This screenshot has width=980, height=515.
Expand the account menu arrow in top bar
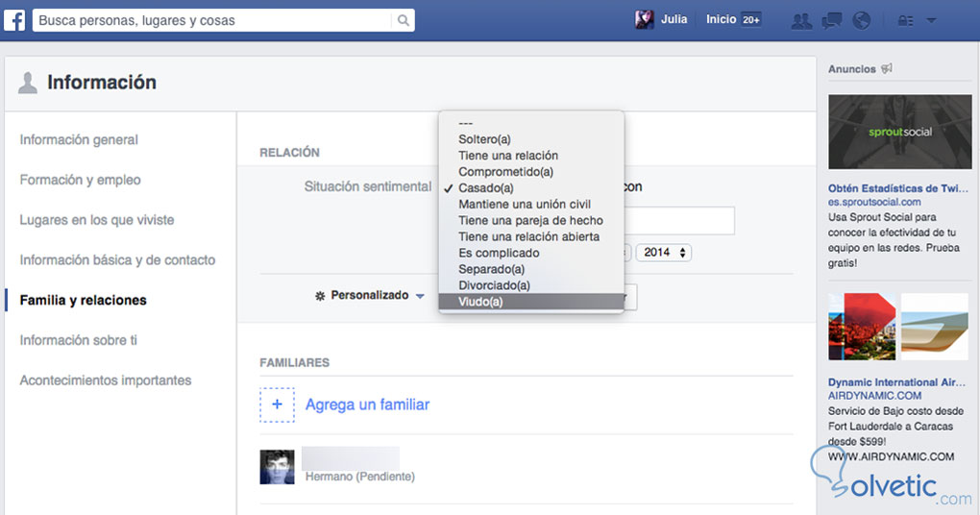[931, 20]
